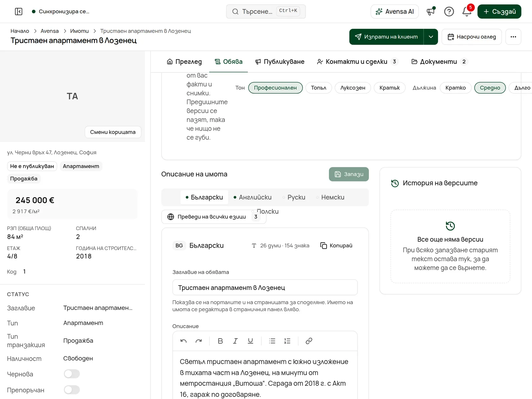
Task: Undo last edit in description editor
Action: (x=184, y=341)
